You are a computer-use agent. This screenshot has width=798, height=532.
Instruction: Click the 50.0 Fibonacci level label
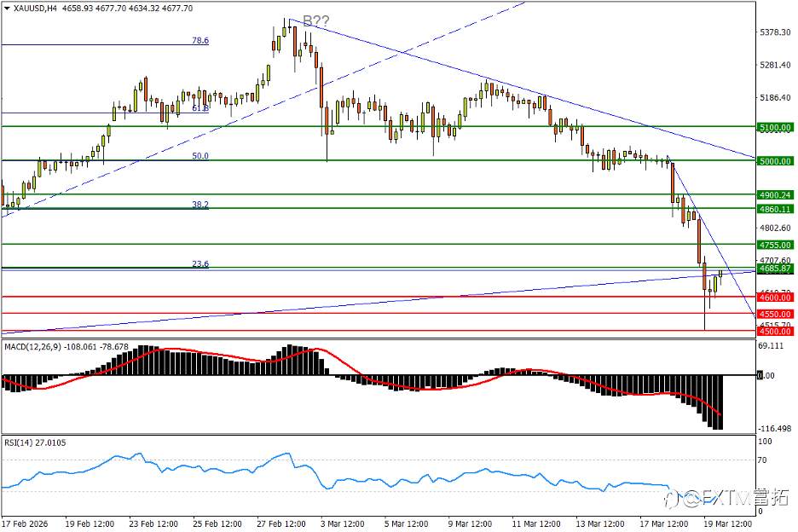pyautogui.click(x=200, y=156)
